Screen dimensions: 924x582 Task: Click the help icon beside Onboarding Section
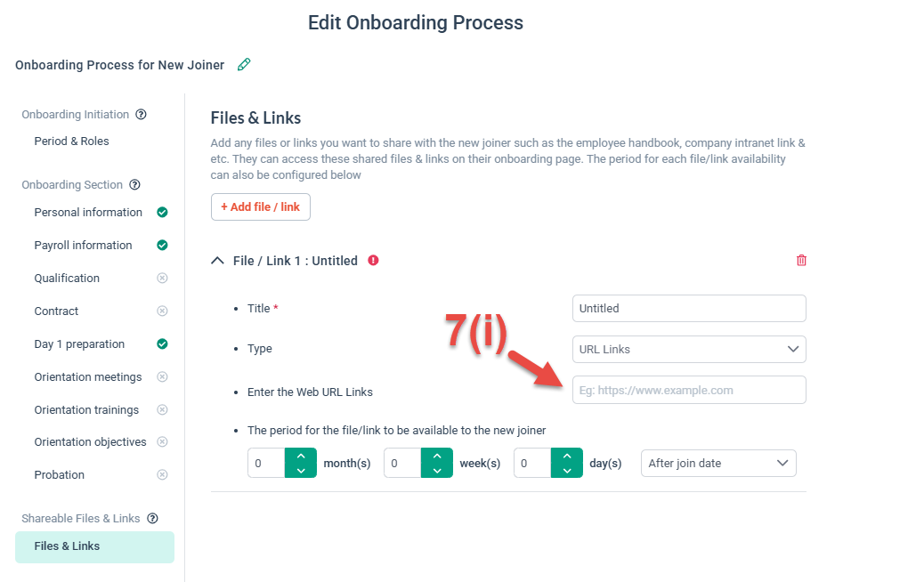tap(134, 184)
